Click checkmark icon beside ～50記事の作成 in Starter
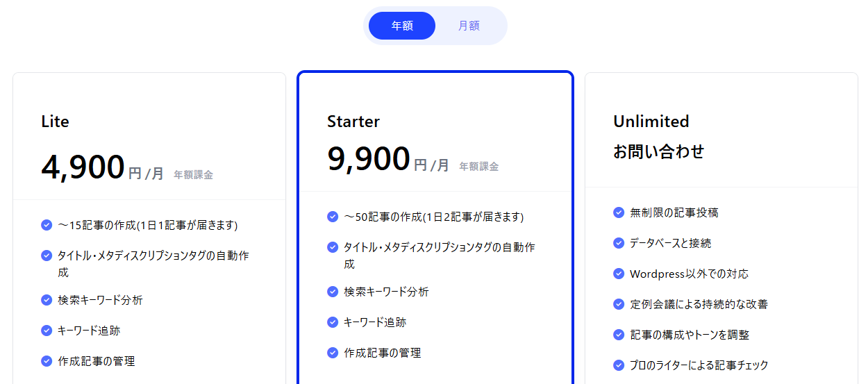Image resolution: width=868 pixels, height=384 pixels. pyautogui.click(x=333, y=217)
